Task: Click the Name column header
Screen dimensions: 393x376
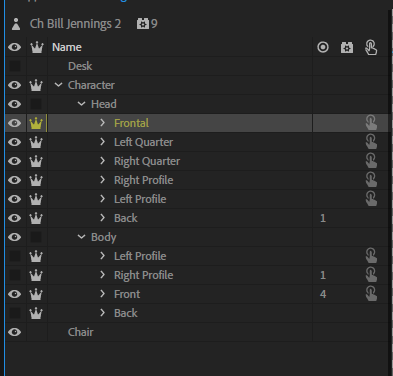Action: tap(67, 47)
